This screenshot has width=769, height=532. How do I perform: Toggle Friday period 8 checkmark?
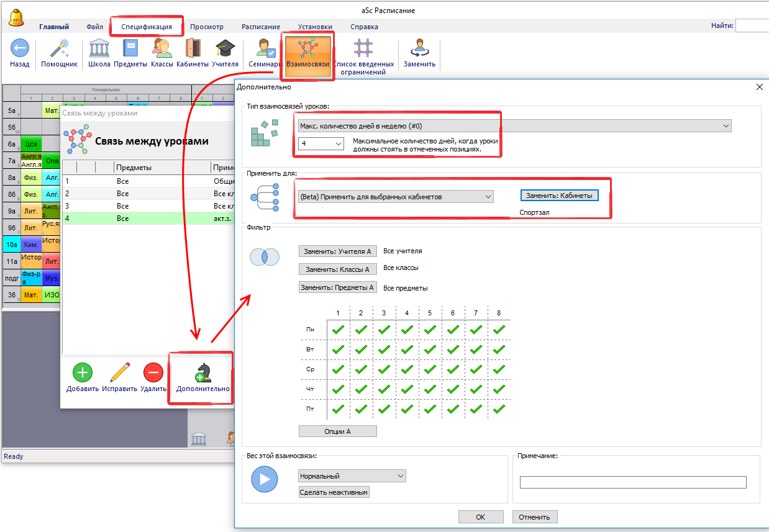499,409
